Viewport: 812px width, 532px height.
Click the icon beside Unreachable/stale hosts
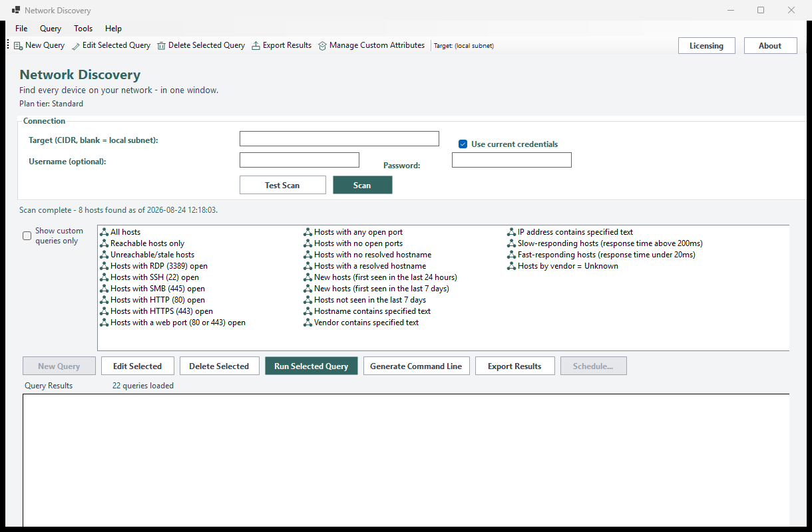pos(104,255)
